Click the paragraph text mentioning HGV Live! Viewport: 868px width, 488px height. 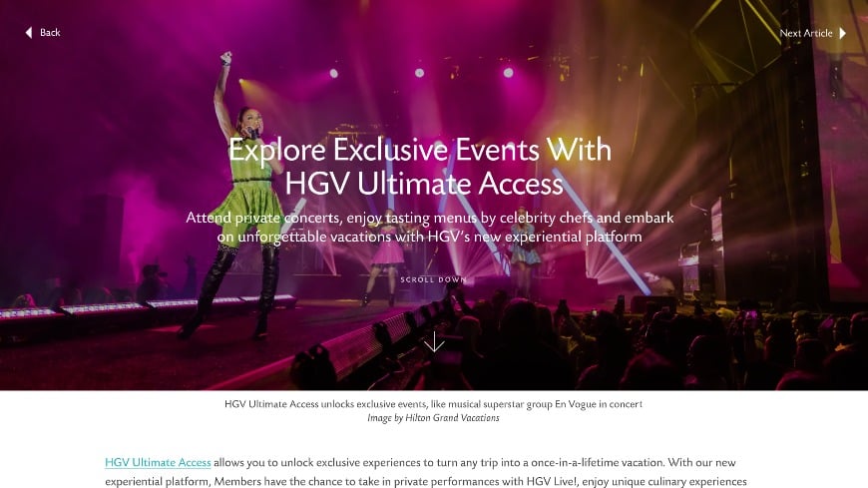tap(426, 481)
